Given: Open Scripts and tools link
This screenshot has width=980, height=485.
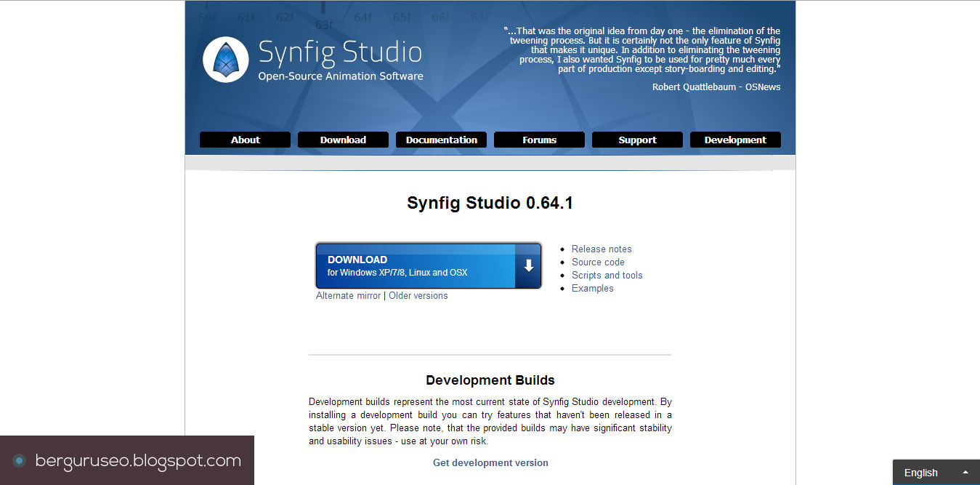Looking at the screenshot, I should 607,275.
